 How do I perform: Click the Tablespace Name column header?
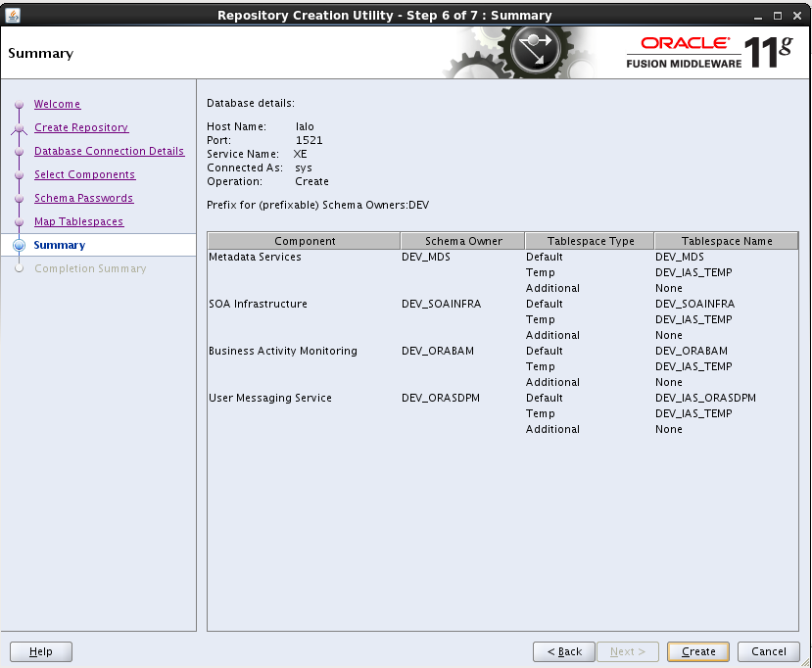[726, 241]
